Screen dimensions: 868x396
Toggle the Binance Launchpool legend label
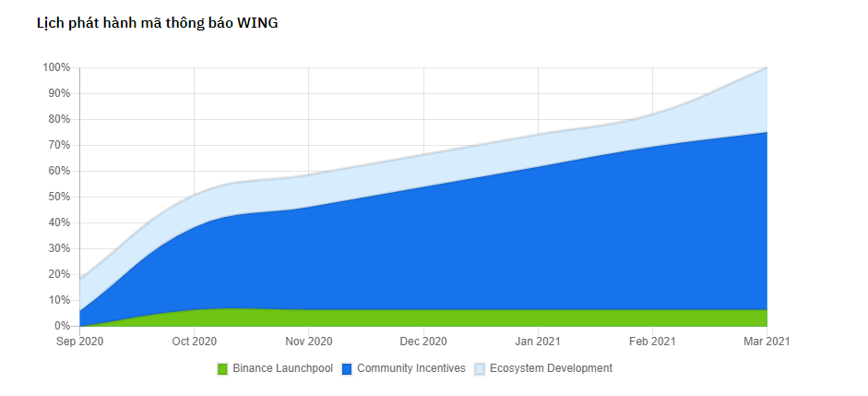coord(282,368)
